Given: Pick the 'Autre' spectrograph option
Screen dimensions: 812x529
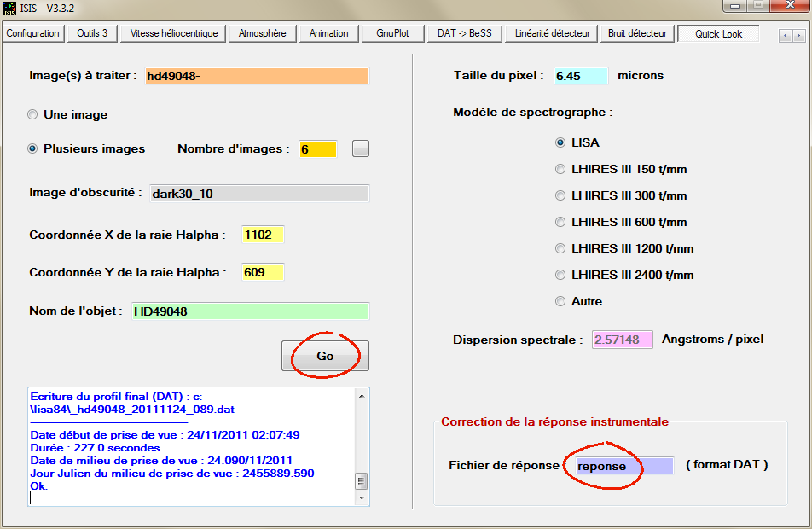Looking at the screenshot, I should (560, 301).
